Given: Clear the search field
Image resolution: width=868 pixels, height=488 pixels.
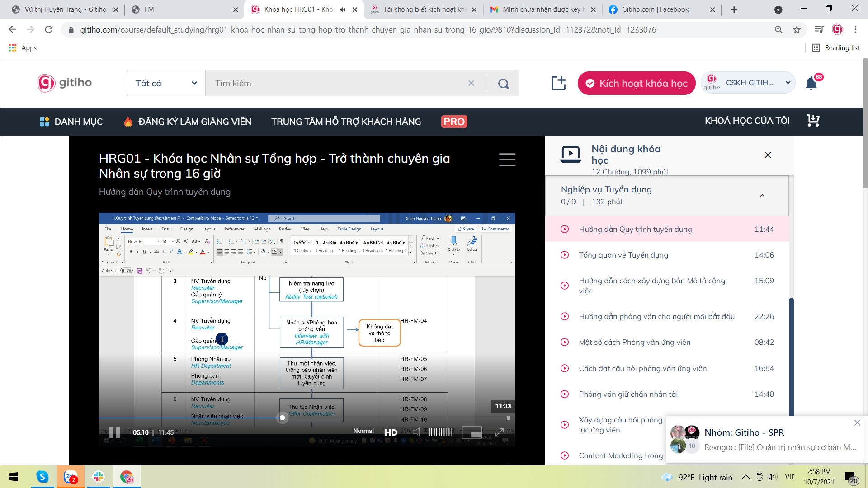Looking at the screenshot, I should 471,83.
